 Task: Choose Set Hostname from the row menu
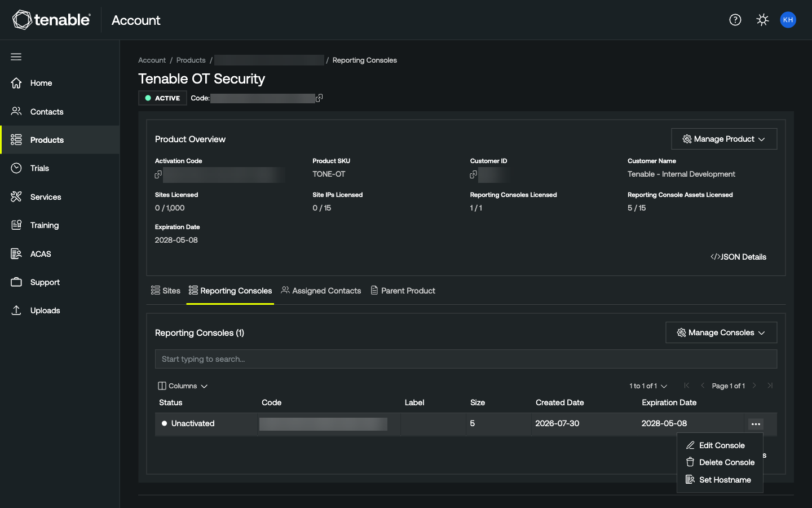[720, 480]
